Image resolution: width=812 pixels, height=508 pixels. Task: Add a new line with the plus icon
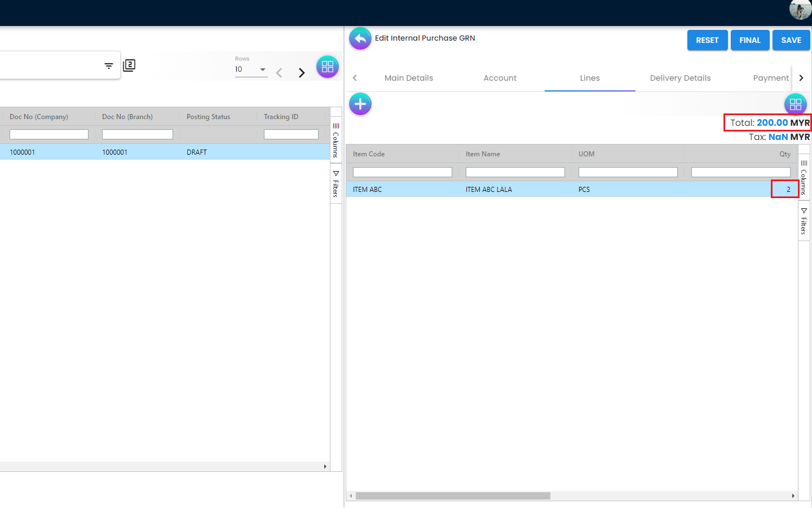point(360,104)
